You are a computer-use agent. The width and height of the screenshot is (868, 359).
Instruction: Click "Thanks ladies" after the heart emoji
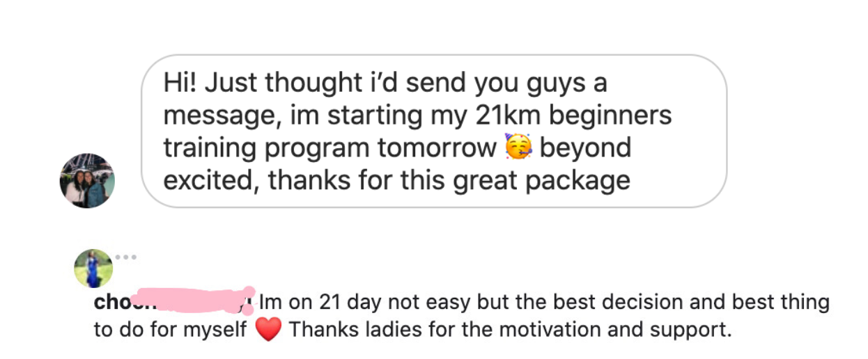coord(336,329)
